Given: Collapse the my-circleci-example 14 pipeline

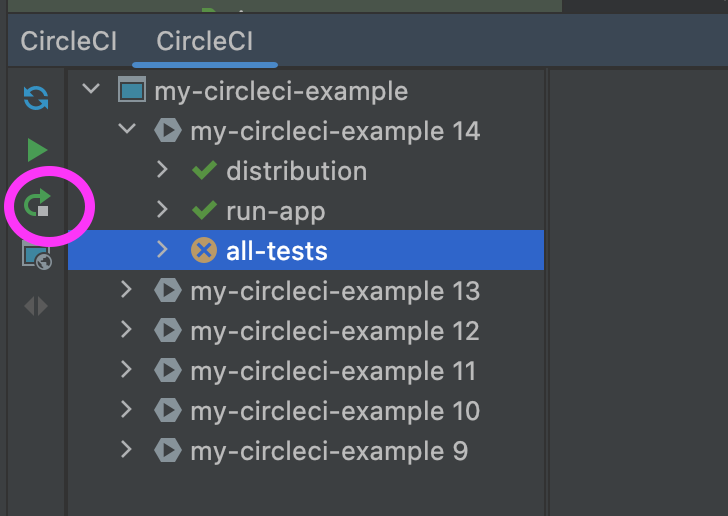Looking at the screenshot, I should [x=127, y=128].
